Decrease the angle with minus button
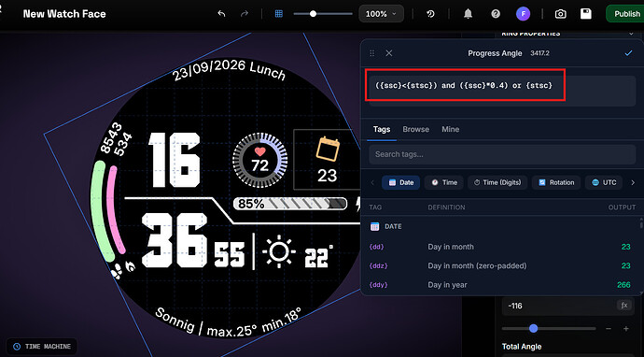644x357 pixels. 609,329
